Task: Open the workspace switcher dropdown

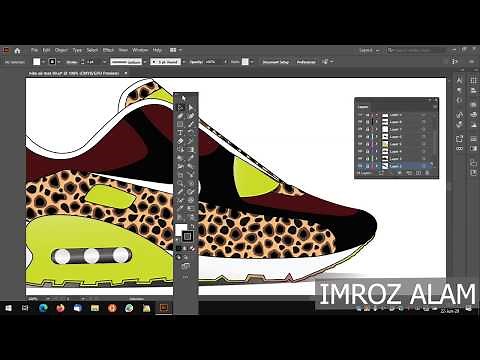Action: (369, 50)
